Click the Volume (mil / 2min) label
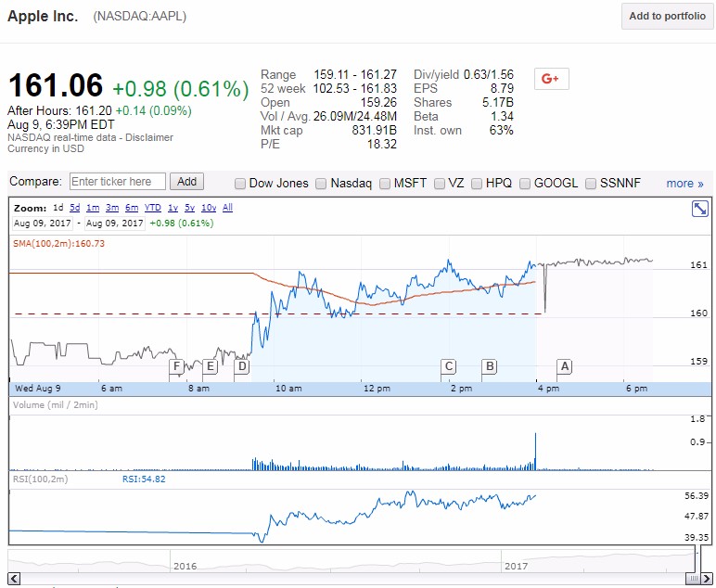The image size is (716, 588). 56,405
